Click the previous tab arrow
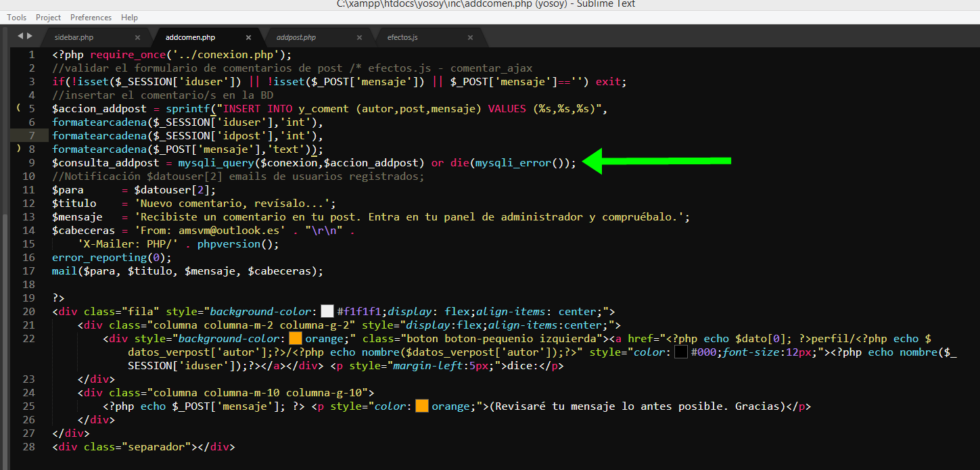 click(20, 36)
